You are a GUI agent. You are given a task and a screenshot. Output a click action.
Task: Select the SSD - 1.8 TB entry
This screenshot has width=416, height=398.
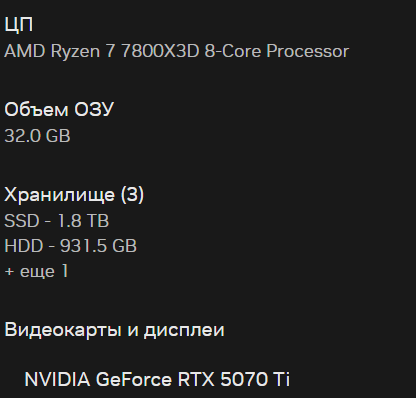pos(57,221)
